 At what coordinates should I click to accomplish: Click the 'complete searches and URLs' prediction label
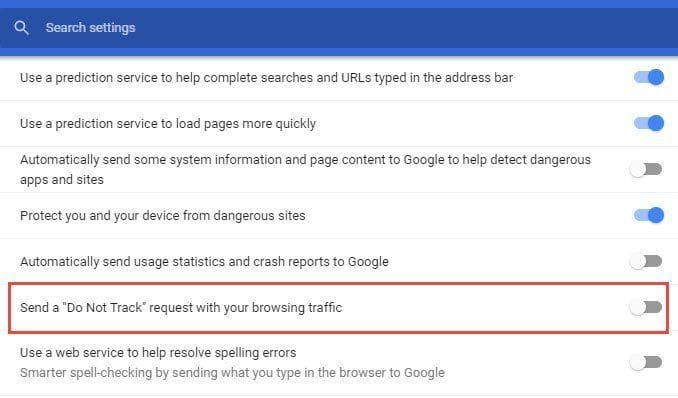(x=266, y=78)
